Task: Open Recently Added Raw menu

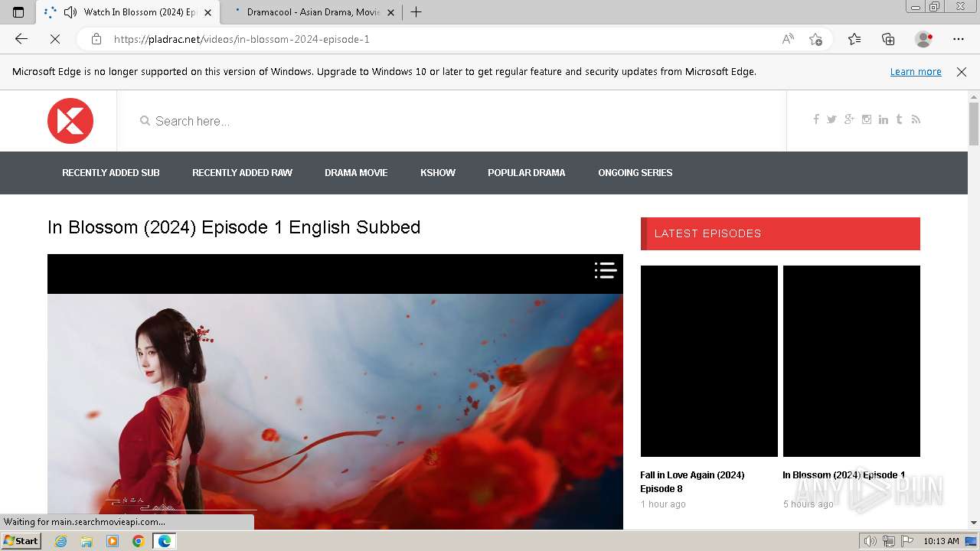Action: [x=242, y=173]
